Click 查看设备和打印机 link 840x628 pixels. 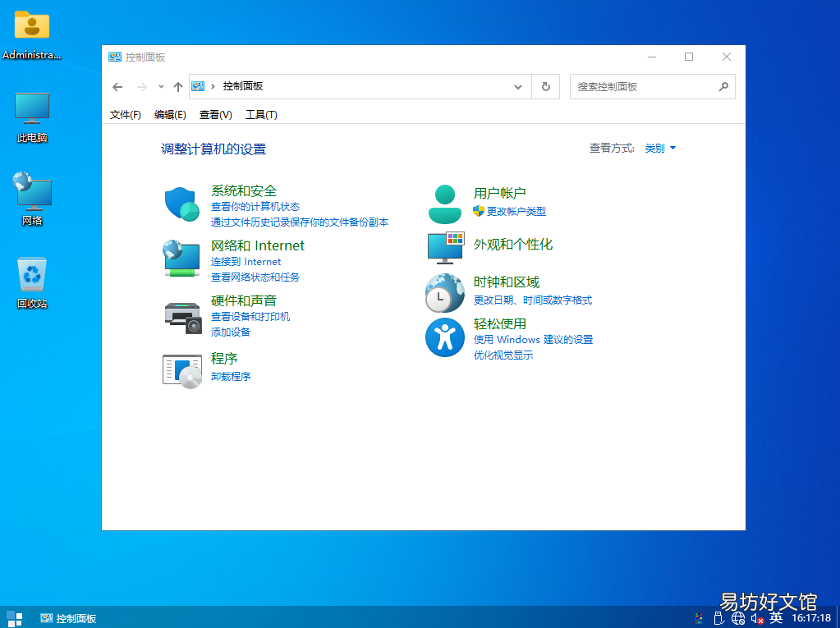click(250, 317)
